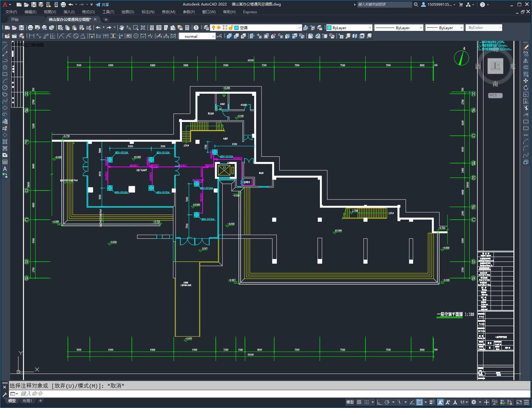Open the normal dimension style dropdown
This screenshot has height=408, width=532.
[x=197, y=36]
